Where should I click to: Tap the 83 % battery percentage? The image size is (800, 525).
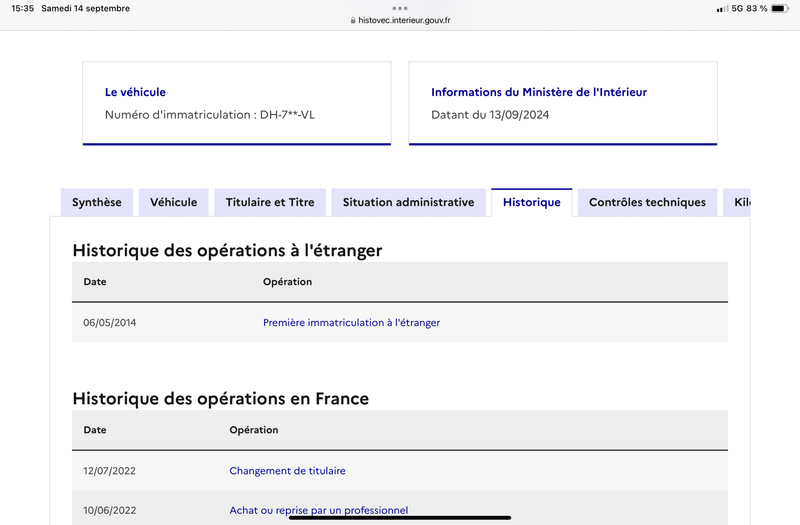coord(757,8)
